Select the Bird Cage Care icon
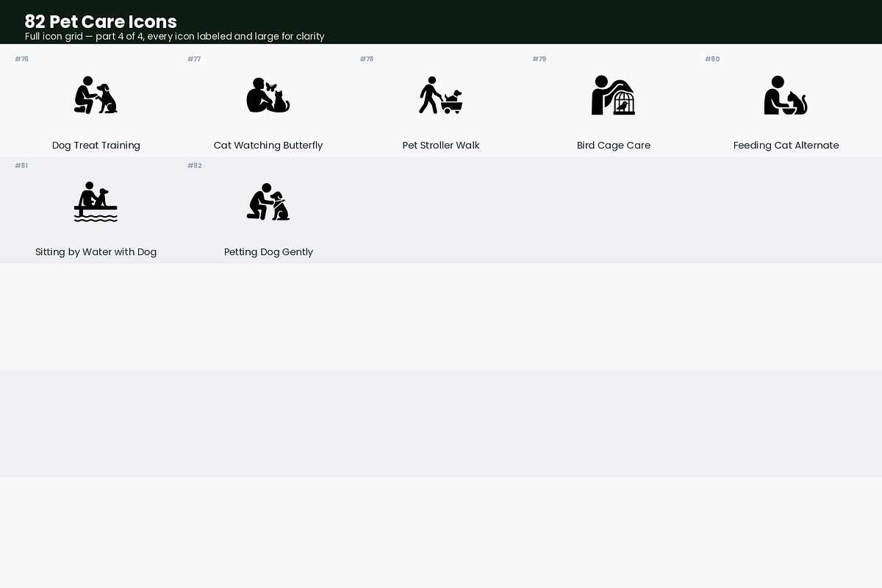 (614, 95)
